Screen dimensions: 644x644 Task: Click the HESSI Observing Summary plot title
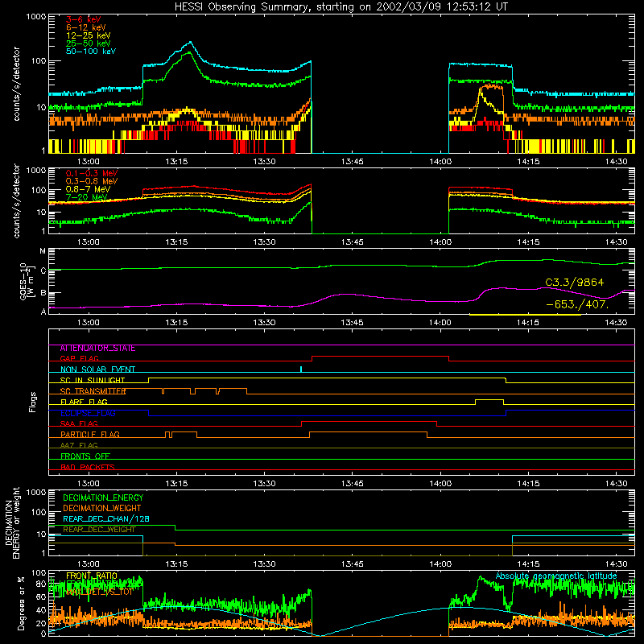(341, 7)
